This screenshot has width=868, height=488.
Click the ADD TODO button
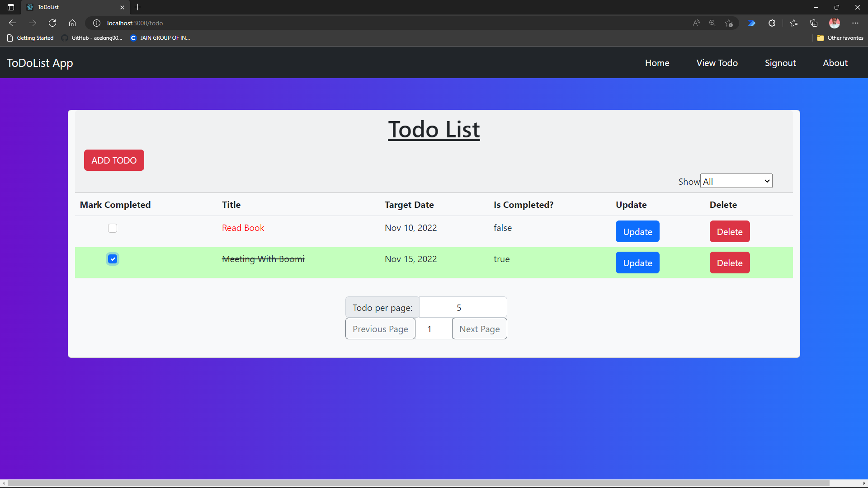pos(113,160)
